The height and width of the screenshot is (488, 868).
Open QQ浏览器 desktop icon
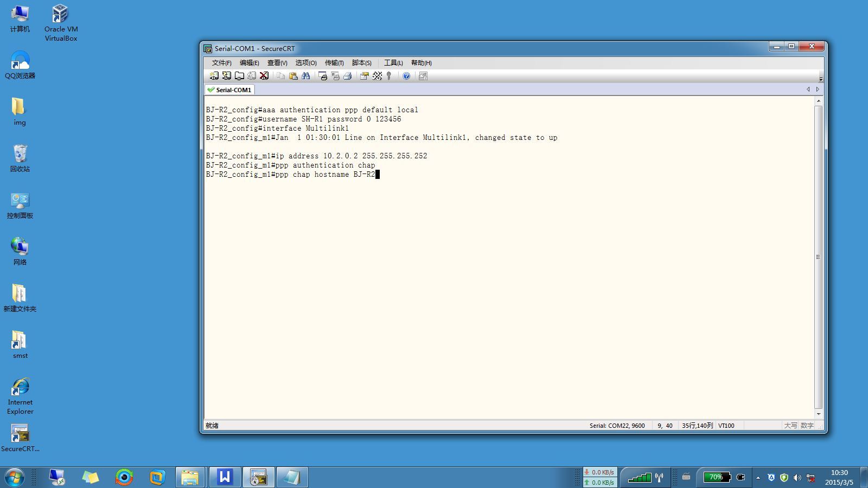(20, 65)
